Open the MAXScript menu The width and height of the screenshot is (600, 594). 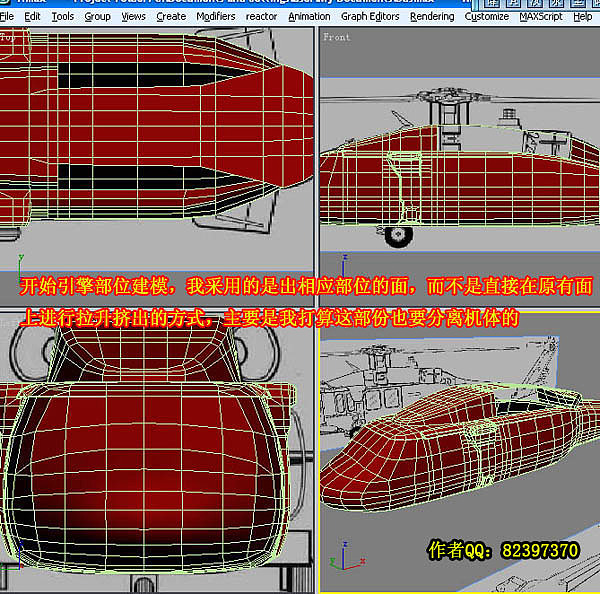click(x=541, y=17)
